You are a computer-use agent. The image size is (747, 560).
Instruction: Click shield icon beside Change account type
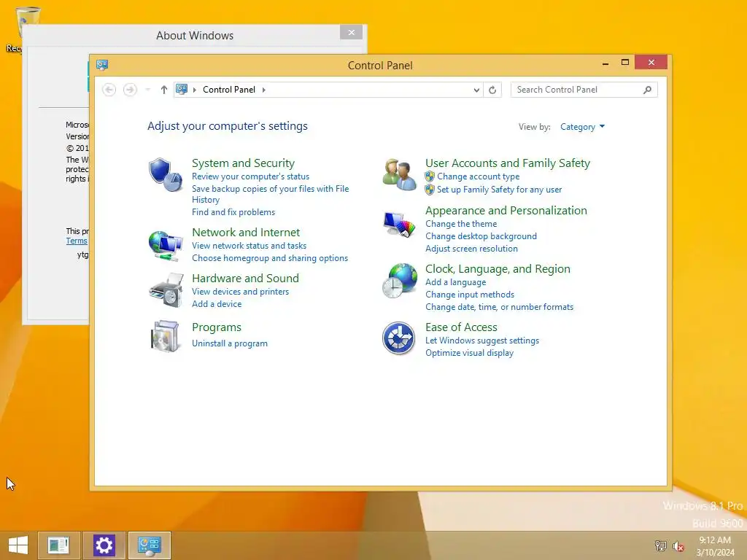(430, 176)
